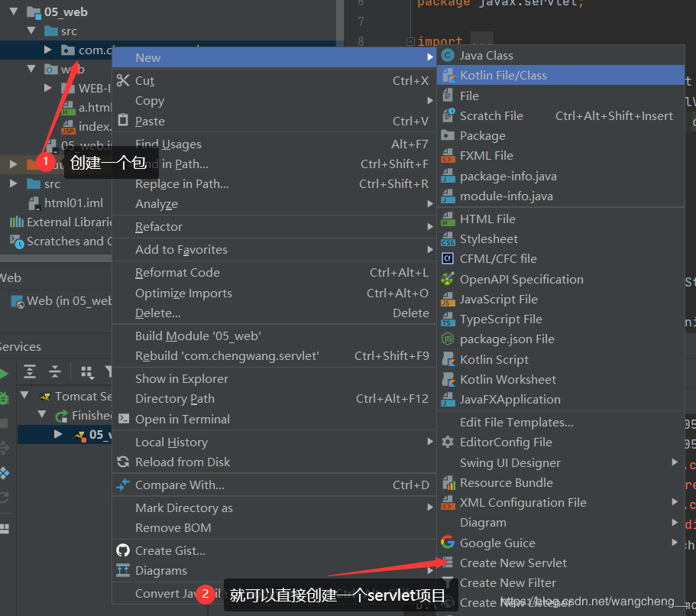Viewport: 696px width, 616px height.
Task: Choose Edit File Templates...
Action: pyautogui.click(x=561, y=422)
